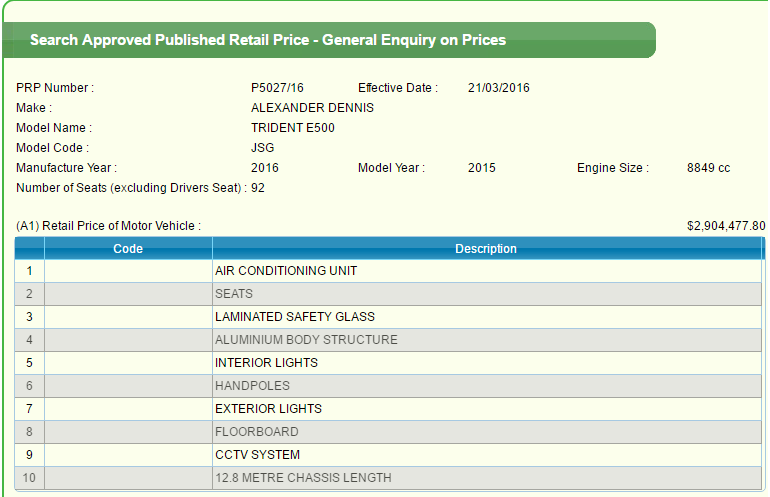Screen dimensions: 770x497
Task: Select the 12.8 METRE CHASSIS LENGTH row
Action: pyautogui.click(x=303, y=478)
